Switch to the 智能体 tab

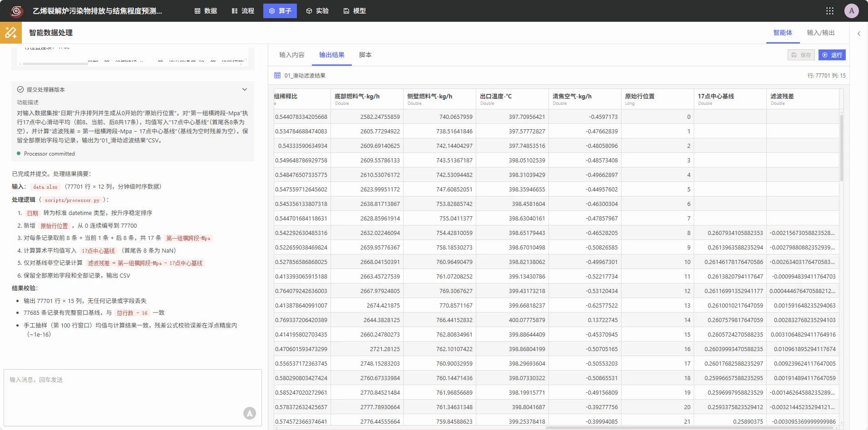pos(783,33)
